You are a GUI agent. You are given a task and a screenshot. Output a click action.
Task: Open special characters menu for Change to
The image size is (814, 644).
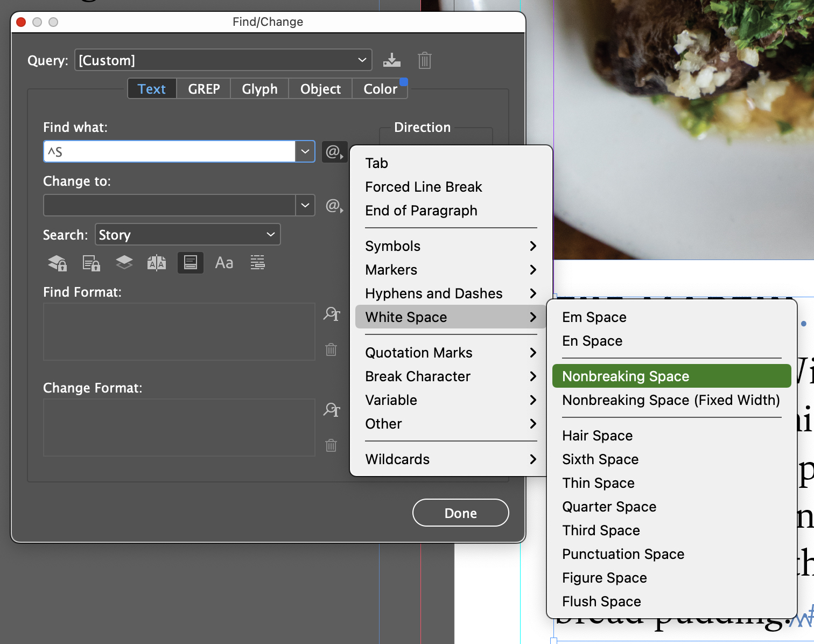pos(334,206)
